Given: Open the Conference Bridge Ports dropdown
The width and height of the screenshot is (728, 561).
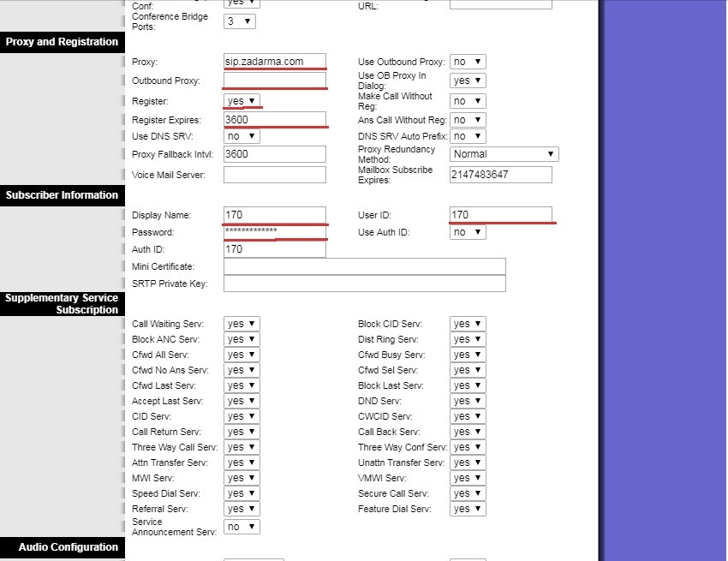Looking at the screenshot, I should pyautogui.click(x=240, y=21).
